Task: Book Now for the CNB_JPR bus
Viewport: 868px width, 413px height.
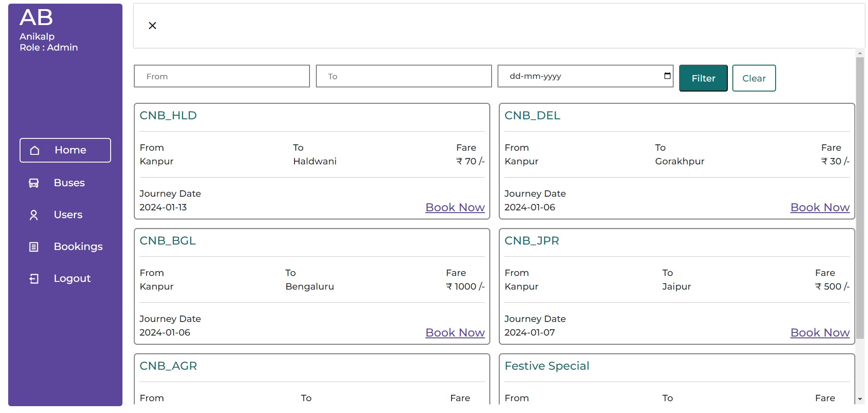Action: 820,333
